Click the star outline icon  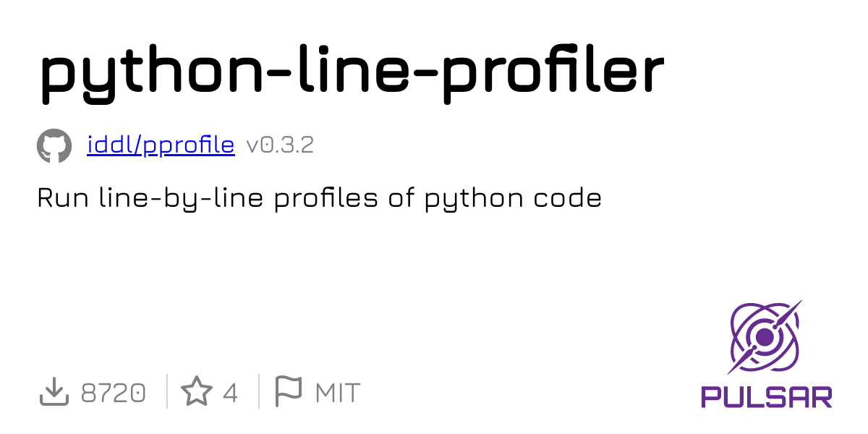coord(195,393)
